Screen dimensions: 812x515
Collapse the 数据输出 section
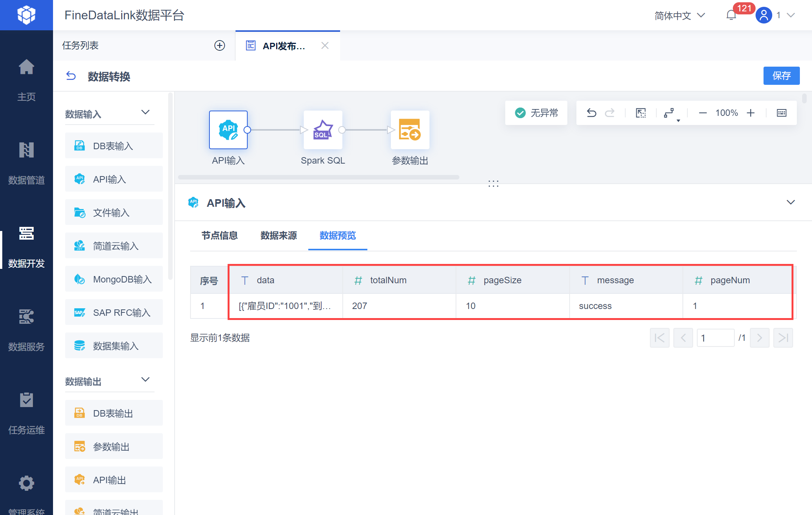click(x=145, y=380)
